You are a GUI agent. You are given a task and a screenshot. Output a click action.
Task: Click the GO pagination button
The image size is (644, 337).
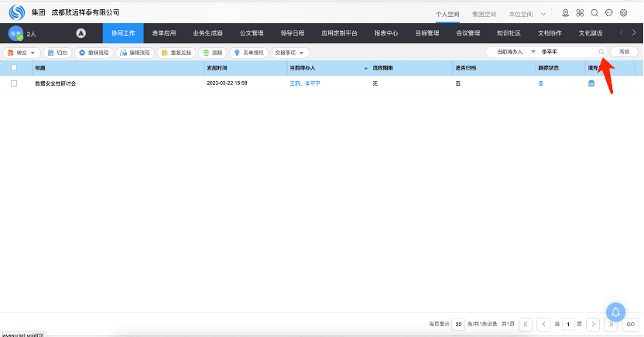630,325
